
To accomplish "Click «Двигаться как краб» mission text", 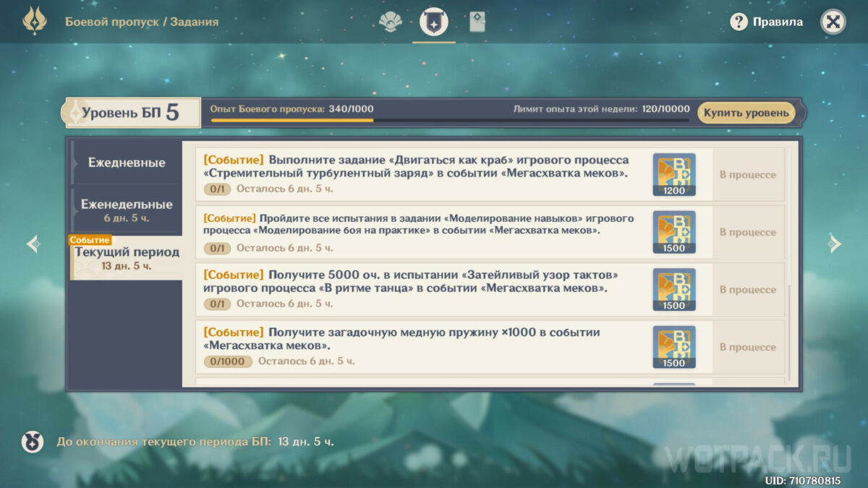I will click(416, 166).
